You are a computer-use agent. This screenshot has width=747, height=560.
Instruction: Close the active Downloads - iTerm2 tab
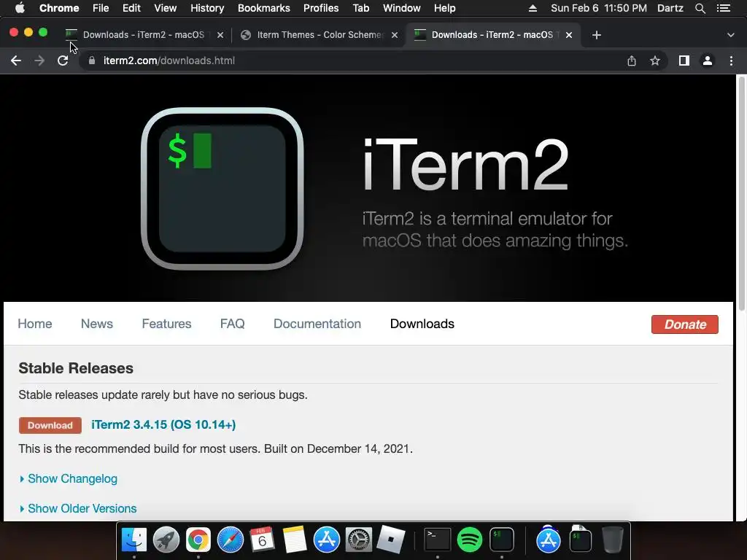coord(569,35)
